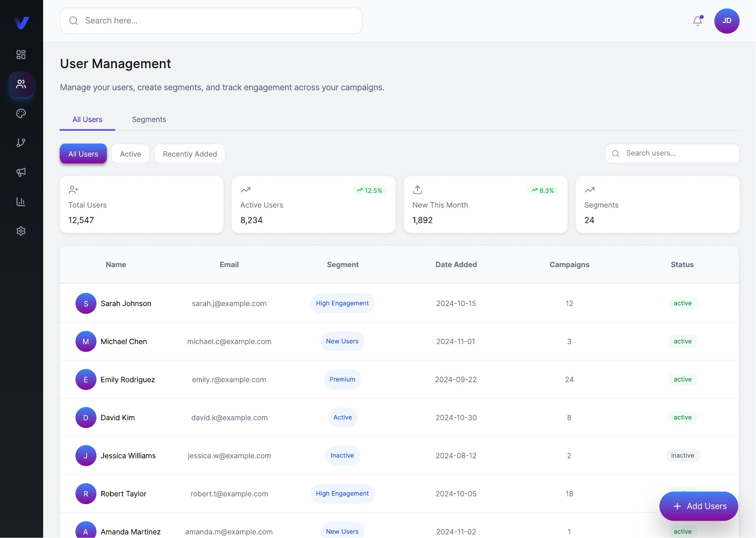Screen dimensions: 756x538
Task: Focus the Search users field
Action: click(x=672, y=153)
